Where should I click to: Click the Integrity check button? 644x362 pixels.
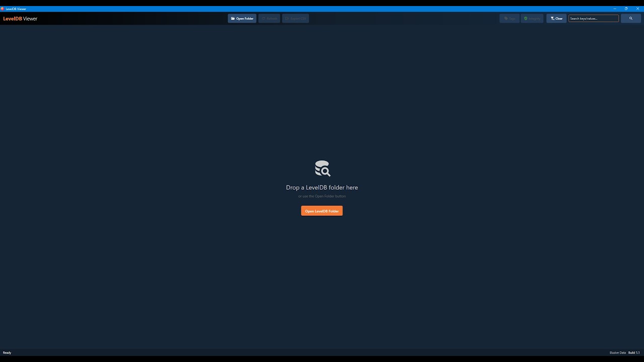click(x=532, y=19)
